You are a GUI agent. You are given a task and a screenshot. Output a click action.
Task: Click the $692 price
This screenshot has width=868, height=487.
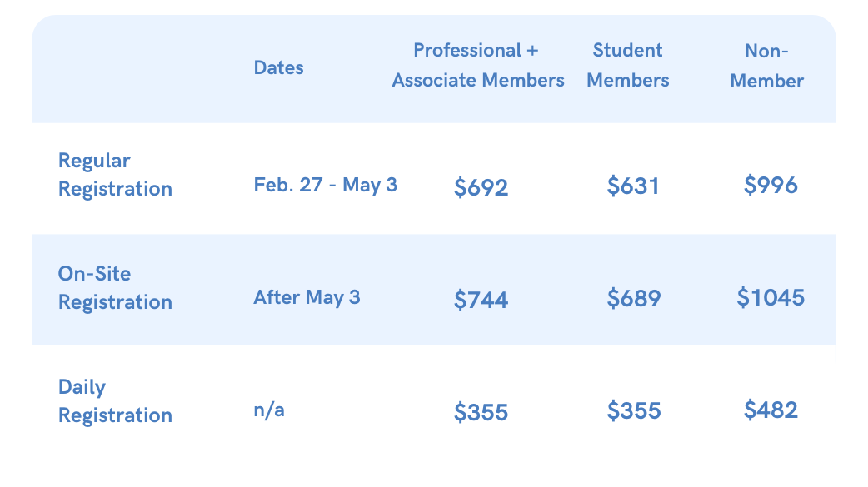tap(481, 187)
